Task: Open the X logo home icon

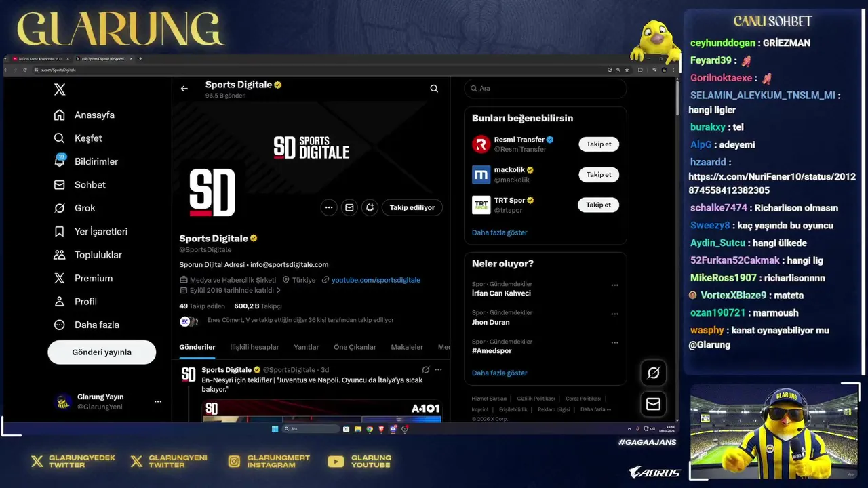Action: click(x=60, y=89)
